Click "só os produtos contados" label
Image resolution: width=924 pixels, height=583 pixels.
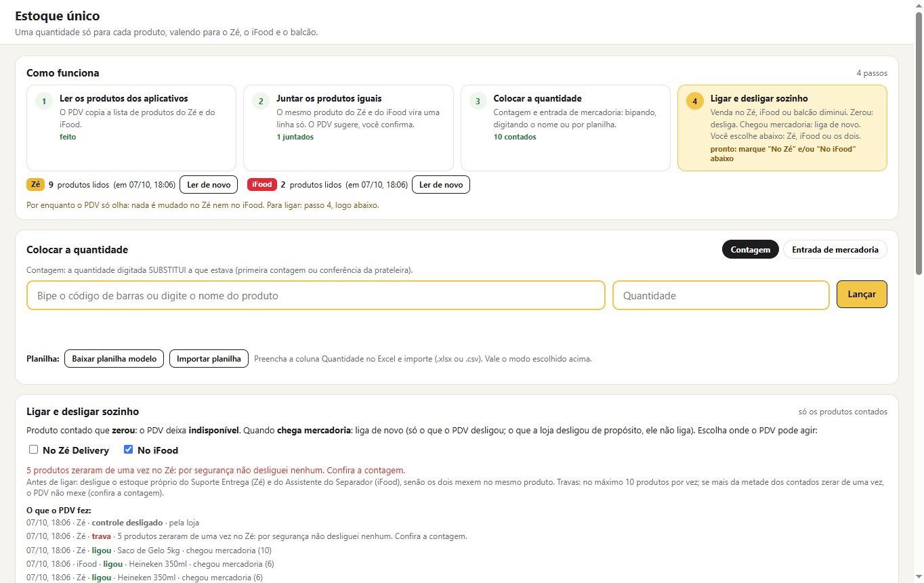coord(843,412)
